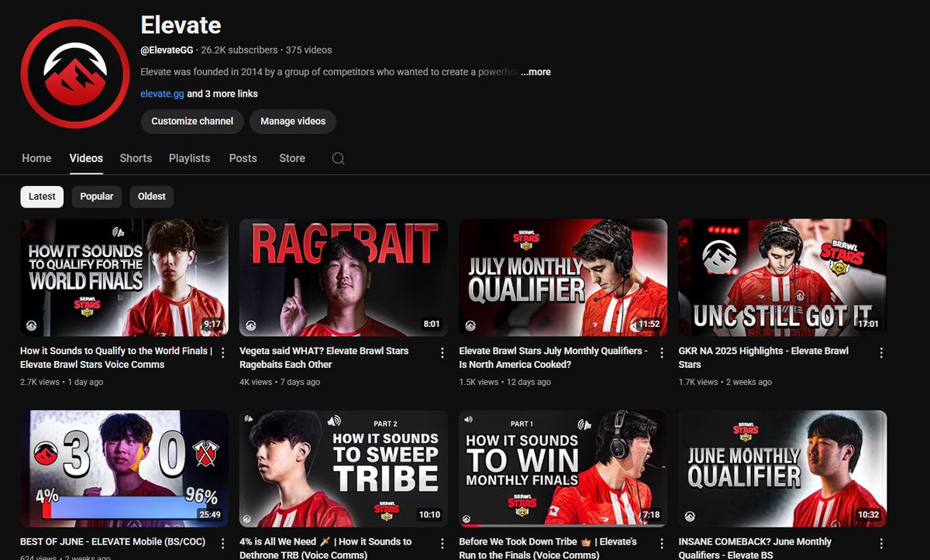The height and width of the screenshot is (560, 930).
Task: Play the 3-0 score 25:49 thumbnail
Action: 124,469
